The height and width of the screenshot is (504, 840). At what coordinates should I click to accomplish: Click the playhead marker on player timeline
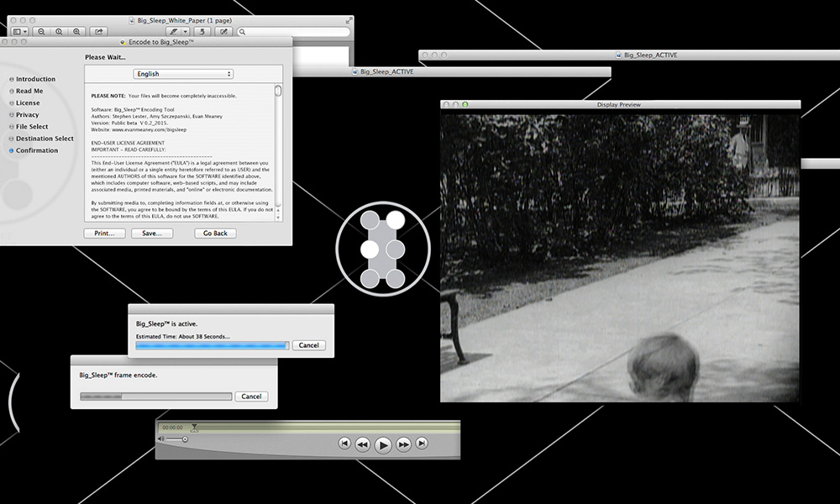tap(195, 428)
